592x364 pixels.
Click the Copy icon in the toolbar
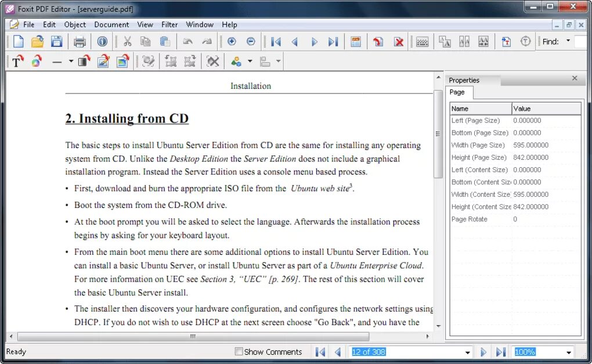145,41
